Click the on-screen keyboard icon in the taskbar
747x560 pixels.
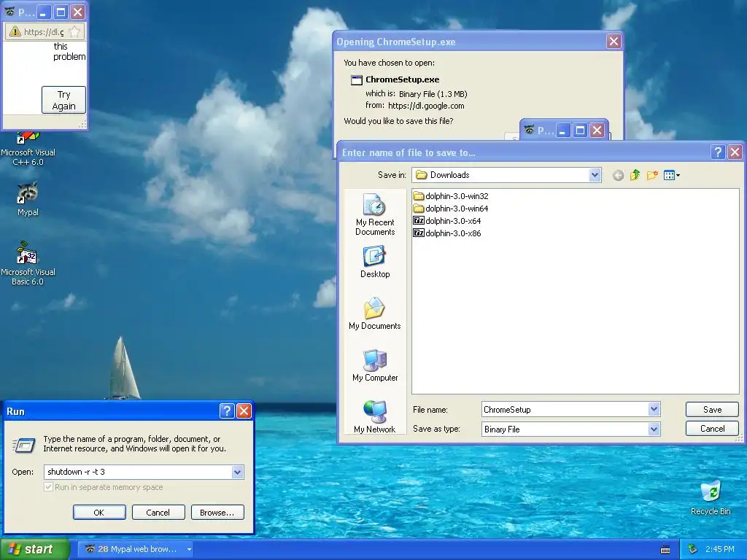(665, 550)
